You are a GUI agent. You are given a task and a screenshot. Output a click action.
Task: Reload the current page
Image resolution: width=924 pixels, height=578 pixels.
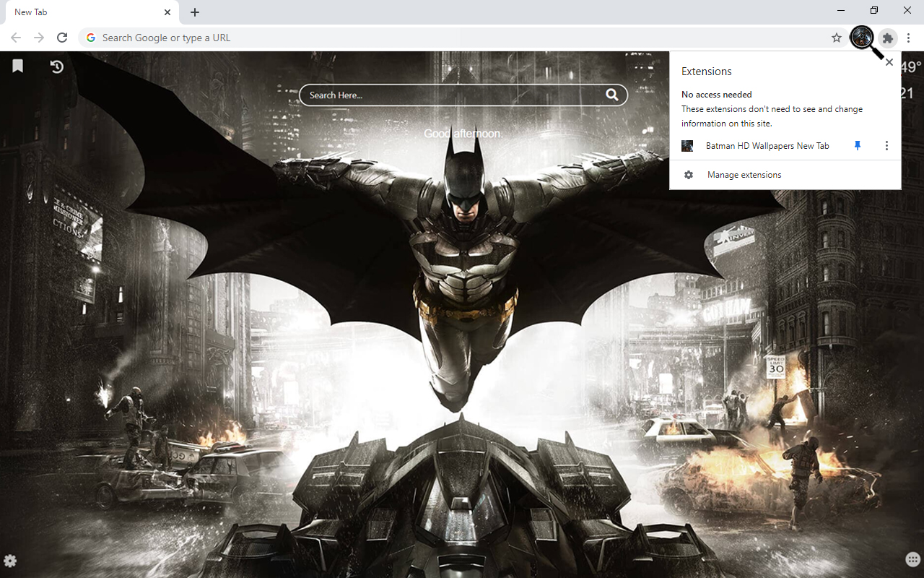(x=62, y=38)
